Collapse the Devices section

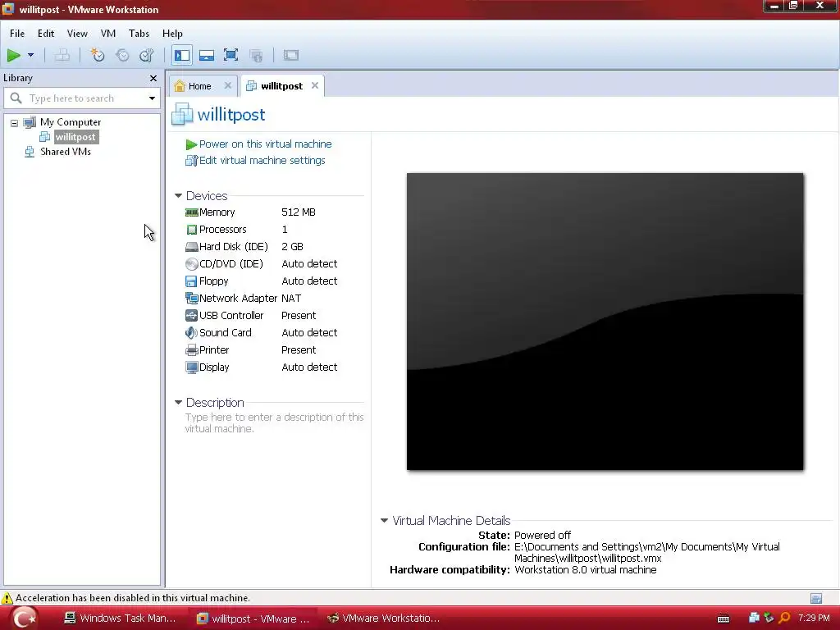coord(178,196)
